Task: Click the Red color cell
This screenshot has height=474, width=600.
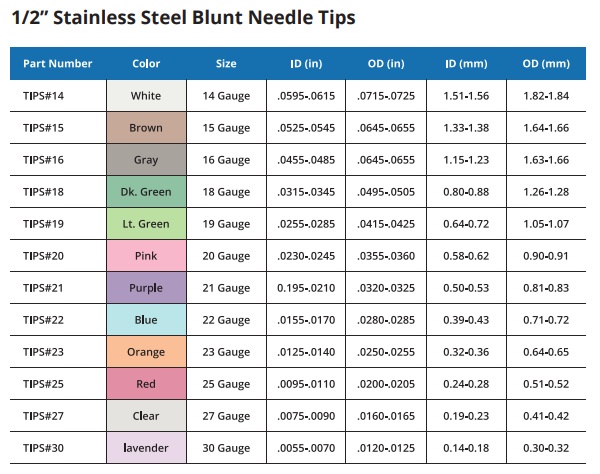Action: 146,384
